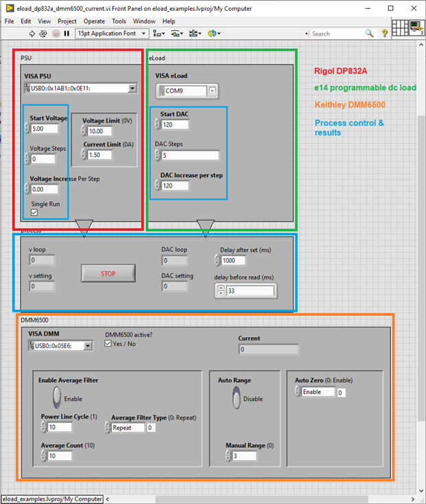Viewport: 426px width, 504px height.
Task: Click the delay before read stepper arrows
Action: point(221,291)
